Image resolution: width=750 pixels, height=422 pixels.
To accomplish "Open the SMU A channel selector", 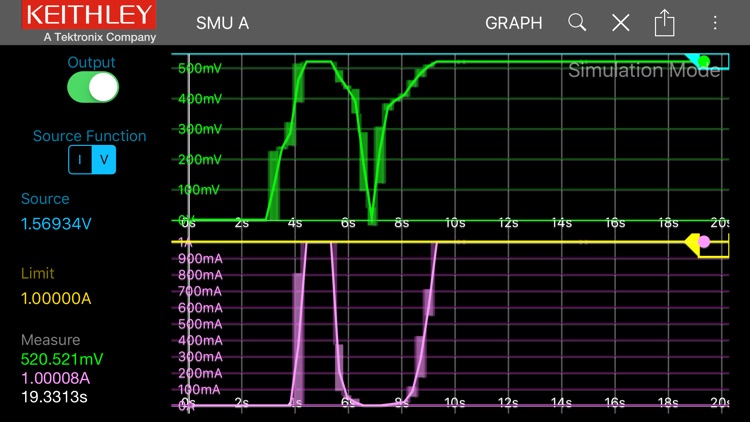I will click(222, 22).
